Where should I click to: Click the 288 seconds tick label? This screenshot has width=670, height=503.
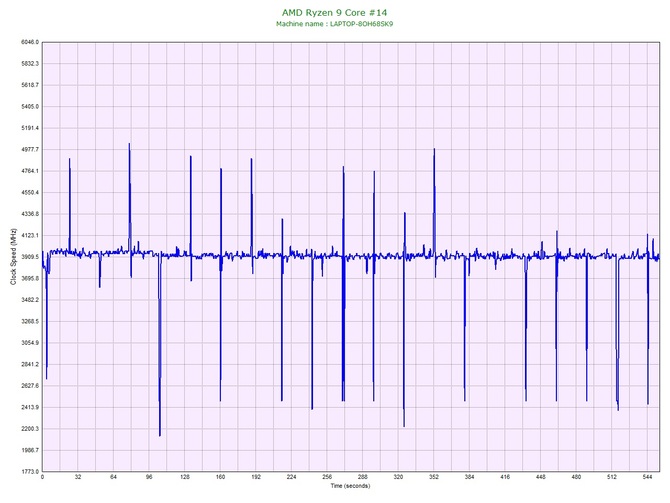click(x=363, y=477)
